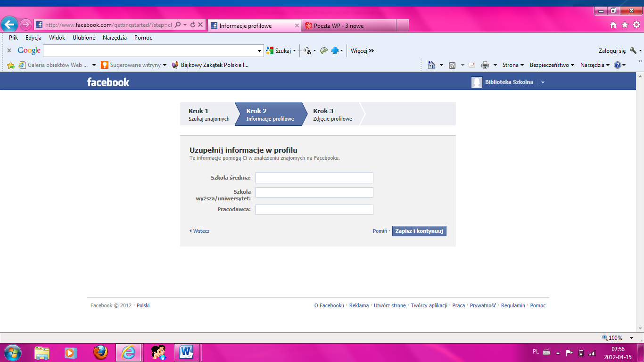Viewport: 644px width, 362px height.
Task: Open Windows Explorer from the taskbar
Action: point(42,352)
